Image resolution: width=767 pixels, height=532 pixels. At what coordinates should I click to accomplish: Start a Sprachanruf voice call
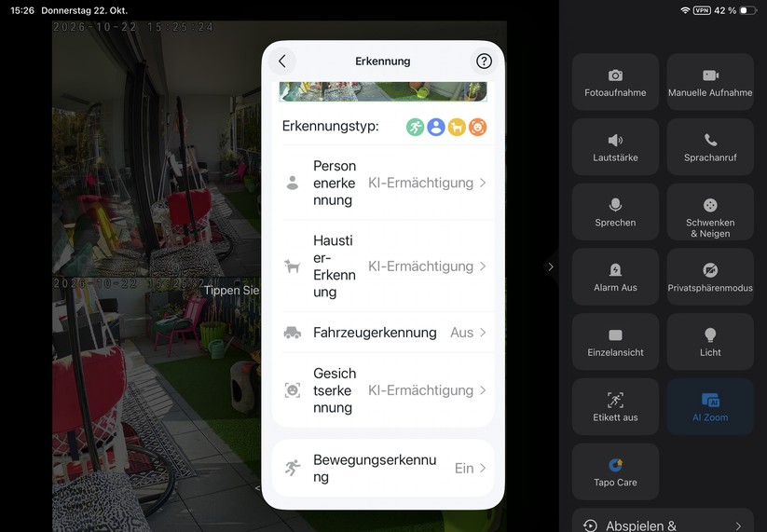(x=710, y=146)
